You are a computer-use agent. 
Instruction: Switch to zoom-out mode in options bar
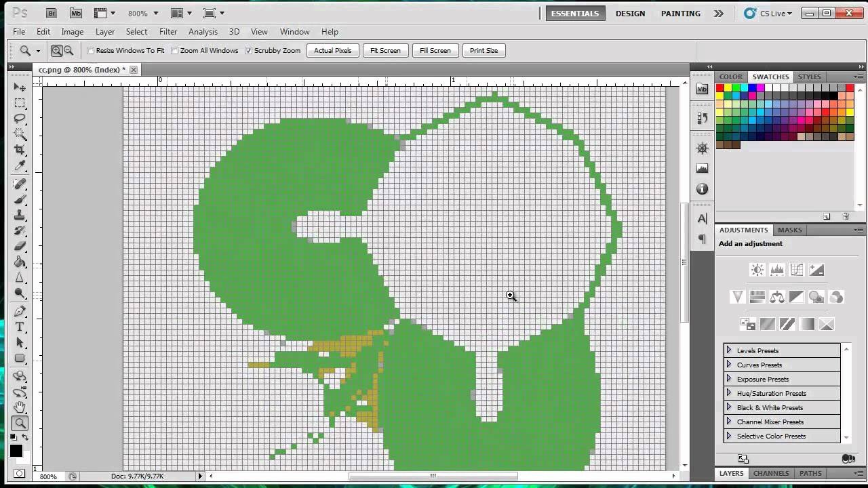point(68,50)
